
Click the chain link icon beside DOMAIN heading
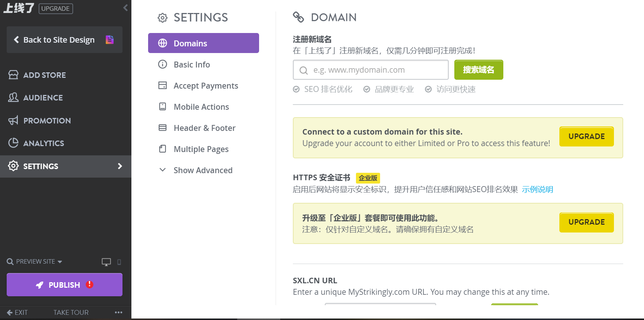coord(298,17)
